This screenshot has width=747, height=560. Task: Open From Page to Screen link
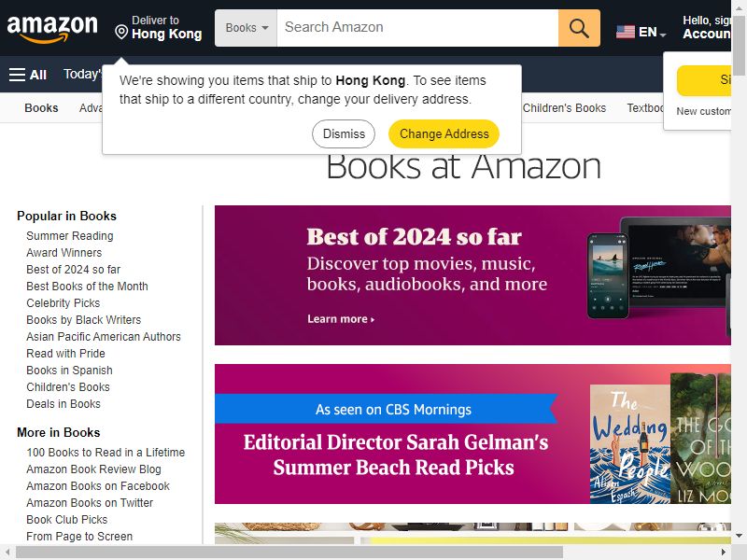(x=79, y=537)
